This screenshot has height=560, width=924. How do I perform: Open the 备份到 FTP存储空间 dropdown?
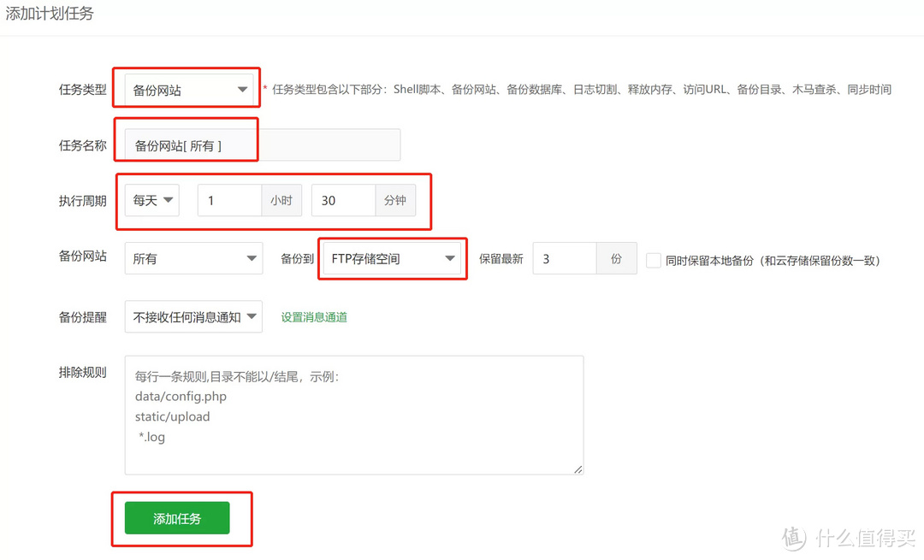pos(393,258)
